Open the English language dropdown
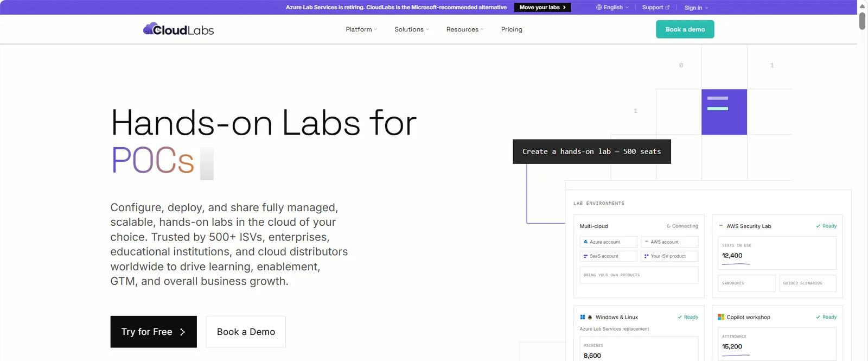The height and width of the screenshot is (361, 868). [612, 8]
